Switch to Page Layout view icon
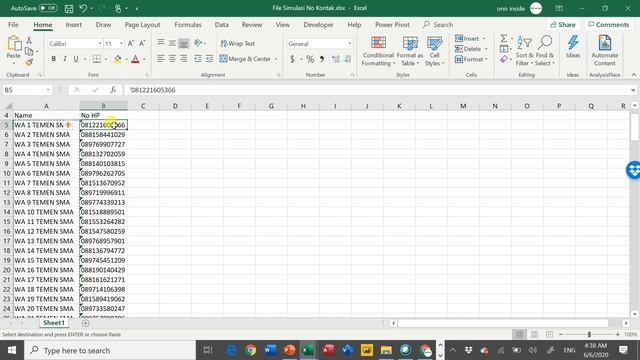This screenshot has height=360, width=640. [534, 334]
